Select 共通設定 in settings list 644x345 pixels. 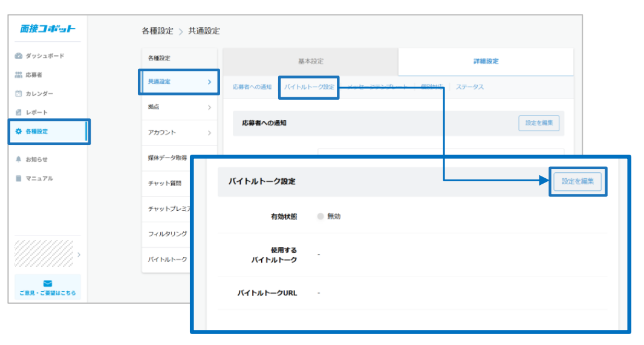(179, 82)
